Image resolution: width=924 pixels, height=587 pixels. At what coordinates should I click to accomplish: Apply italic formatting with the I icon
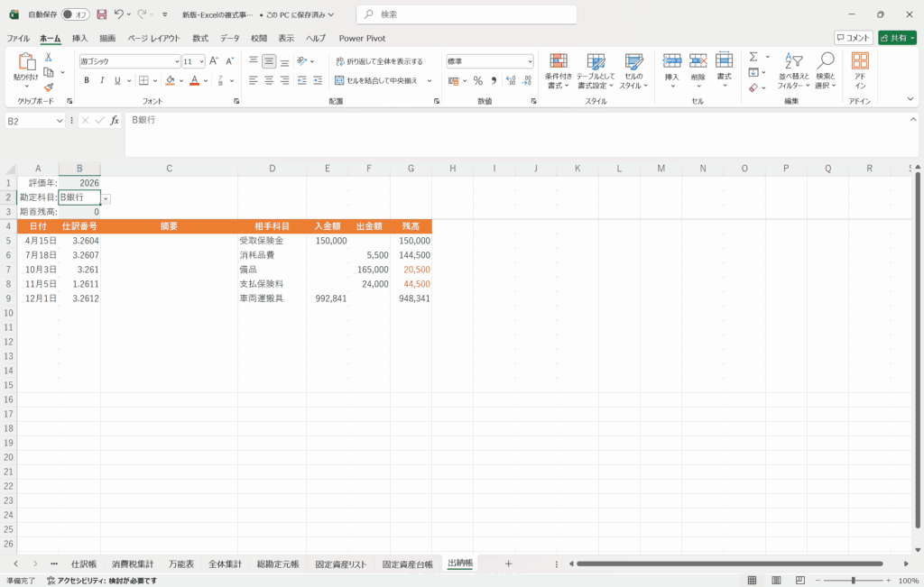(x=102, y=80)
